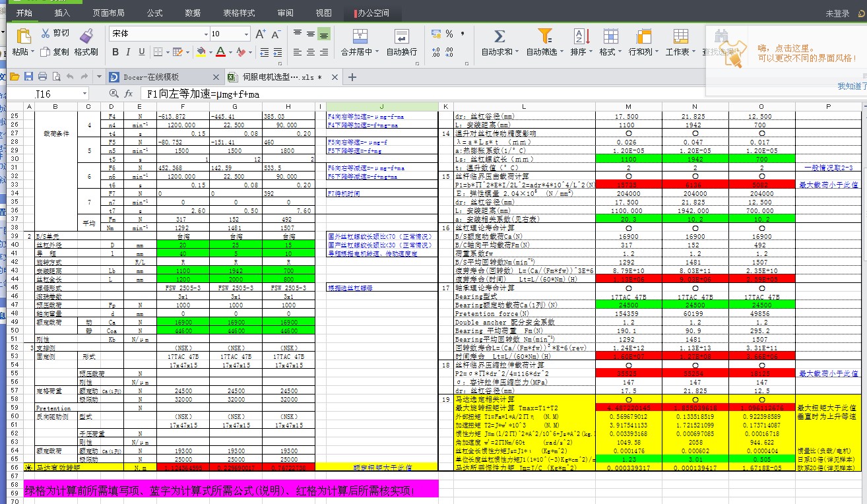Open print preview from quick toolbar
This screenshot has width=867, height=504.
tap(56, 77)
